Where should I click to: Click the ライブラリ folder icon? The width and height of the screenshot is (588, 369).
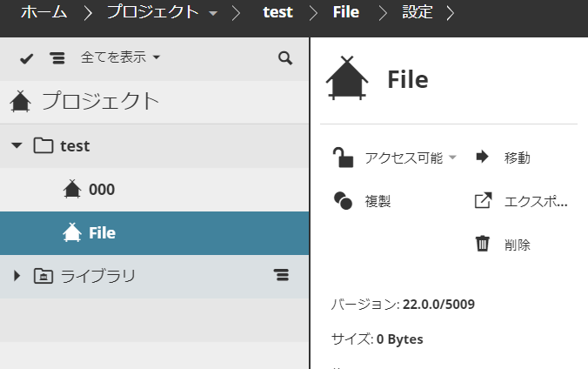pyautogui.click(x=43, y=276)
